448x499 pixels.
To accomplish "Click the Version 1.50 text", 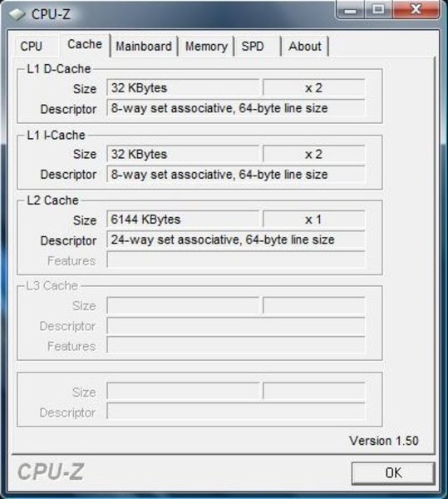I will click(384, 441).
